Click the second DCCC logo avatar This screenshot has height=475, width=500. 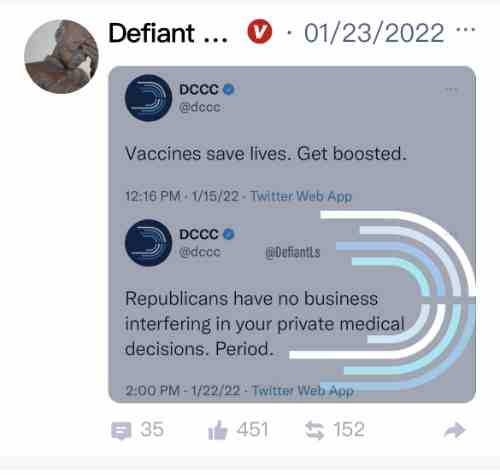148,243
